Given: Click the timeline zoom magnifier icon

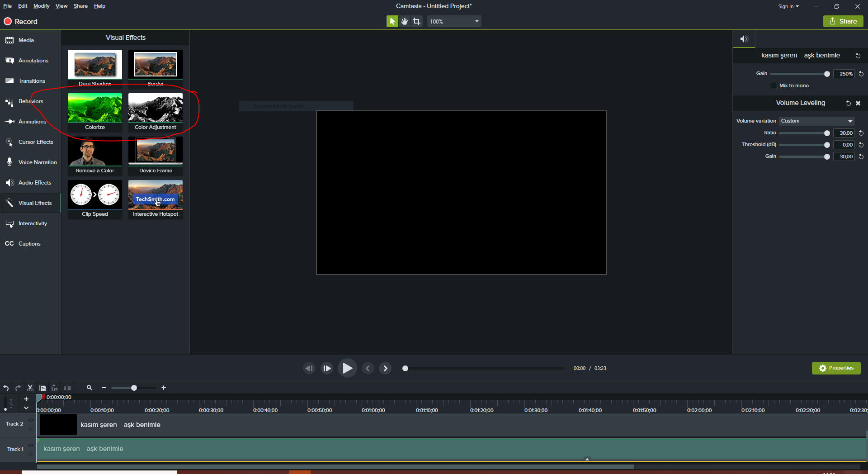Looking at the screenshot, I should pyautogui.click(x=90, y=388).
